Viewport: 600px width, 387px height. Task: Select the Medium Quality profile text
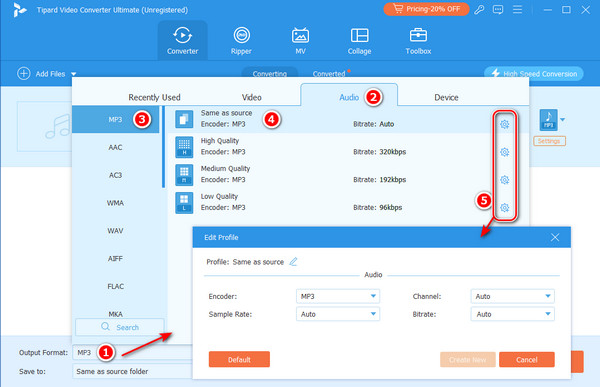[x=225, y=168]
